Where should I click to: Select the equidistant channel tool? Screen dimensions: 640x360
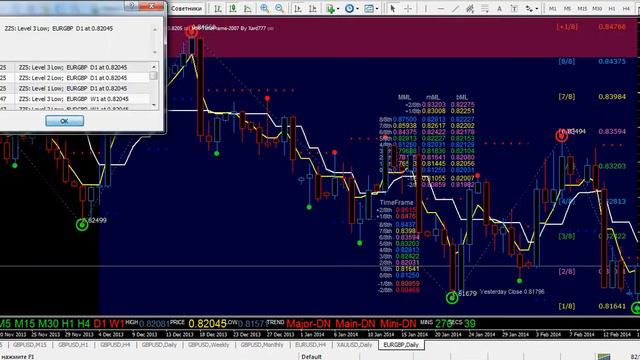point(470,9)
